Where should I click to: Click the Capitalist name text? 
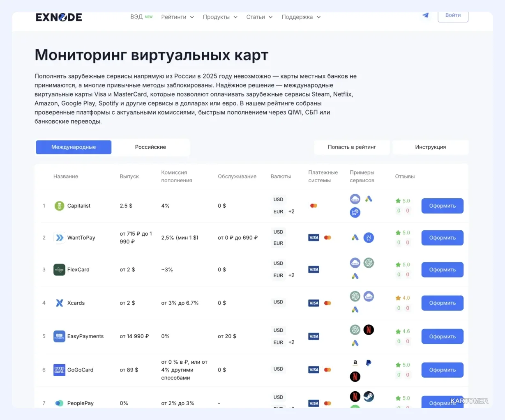(79, 206)
